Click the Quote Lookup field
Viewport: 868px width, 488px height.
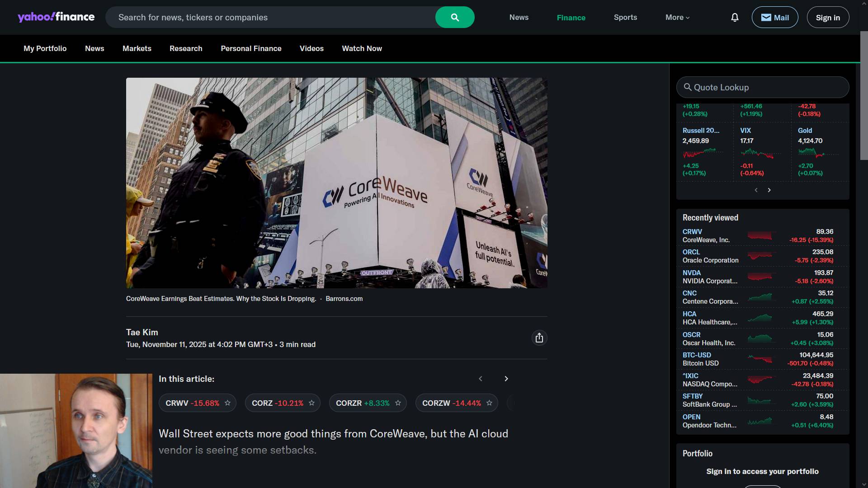tap(763, 87)
